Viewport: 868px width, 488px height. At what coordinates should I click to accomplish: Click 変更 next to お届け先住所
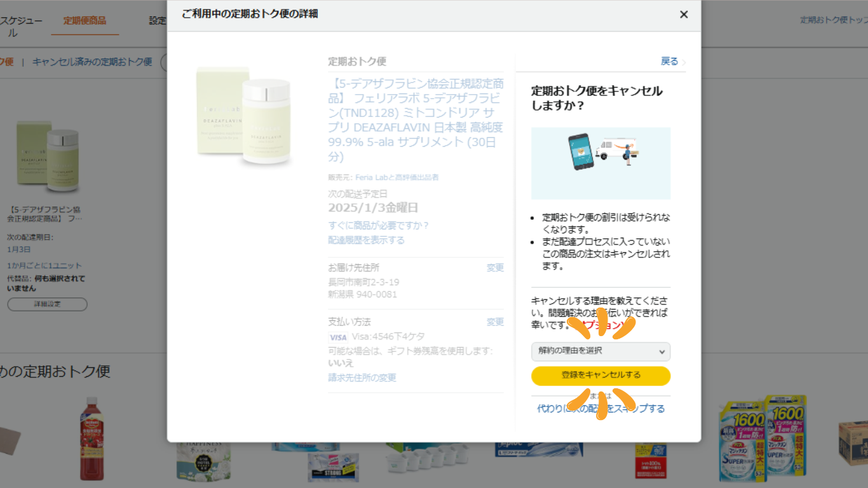[x=495, y=268]
